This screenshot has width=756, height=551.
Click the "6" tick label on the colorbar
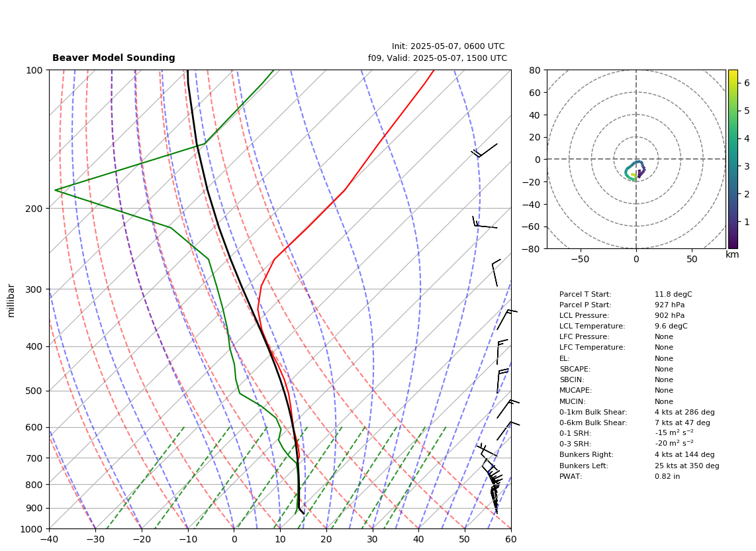[747, 83]
